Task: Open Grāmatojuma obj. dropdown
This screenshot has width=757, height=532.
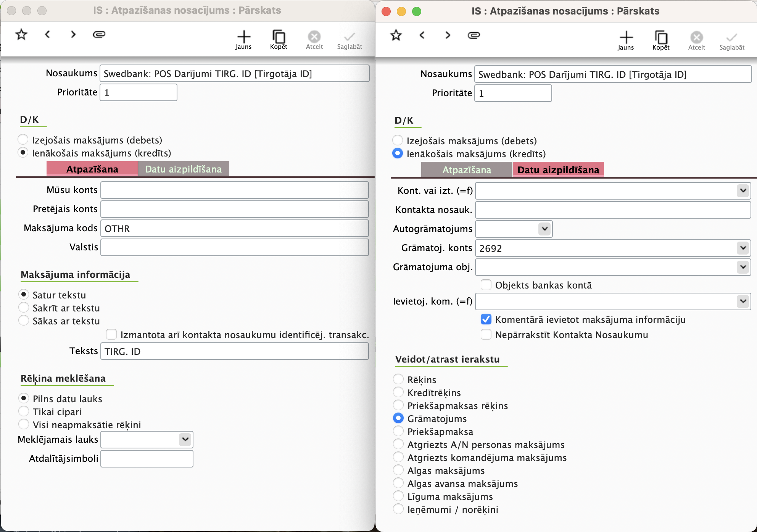Action: (743, 267)
